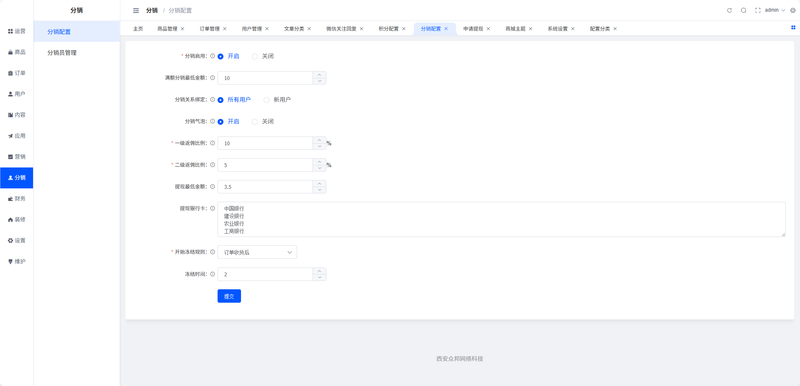Click into the 一级返佣比例 input field
The width and height of the screenshot is (800, 386).
(x=265, y=143)
